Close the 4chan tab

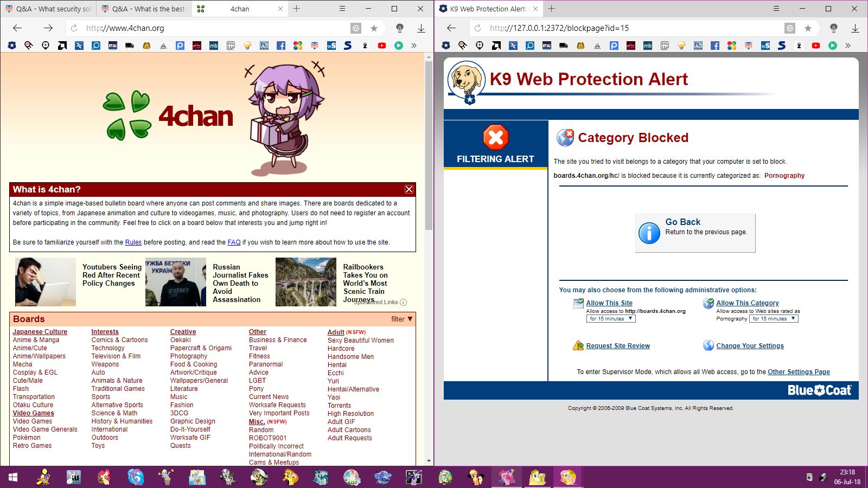[280, 9]
